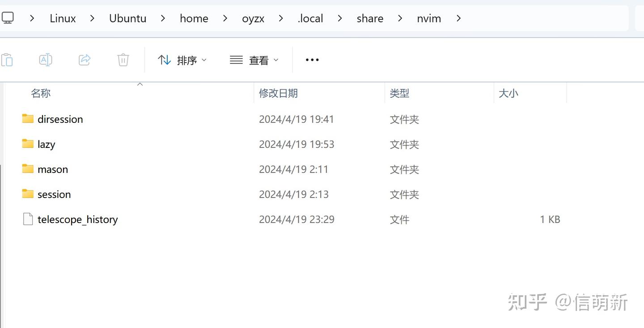Select the mason folder
This screenshot has height=328, width=644.
click(x=53, y=169)
